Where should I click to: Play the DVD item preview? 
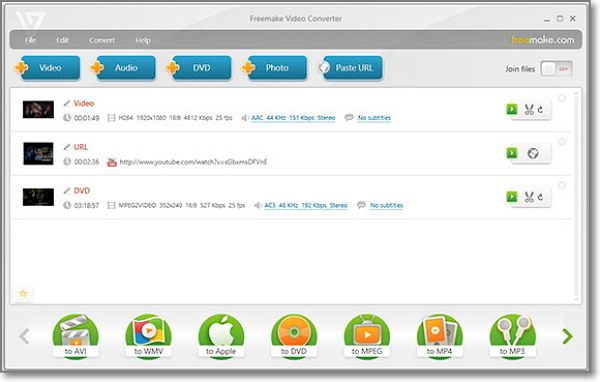click(512, 197)
